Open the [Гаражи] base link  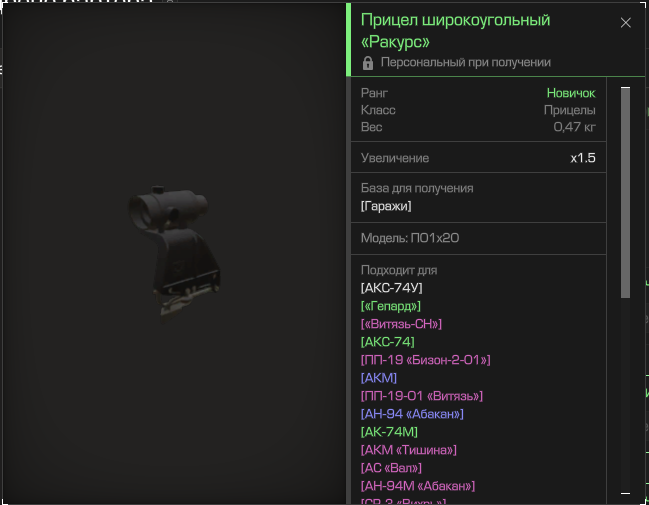pos(386,206)
